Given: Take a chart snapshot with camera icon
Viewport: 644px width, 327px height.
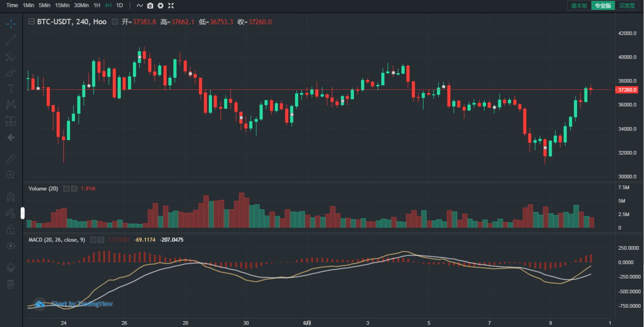Looking at the screenshot, I should coord(150,6).
